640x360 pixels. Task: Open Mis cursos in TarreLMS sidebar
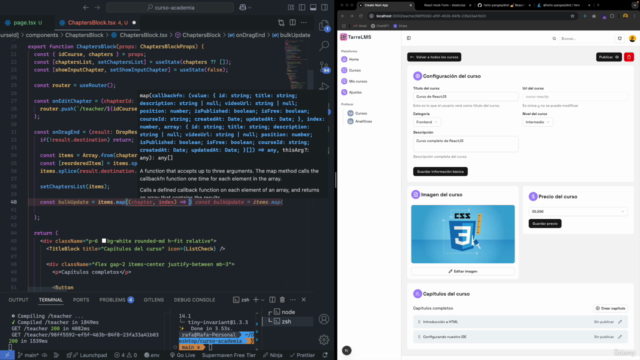click(x=354, y=81)
